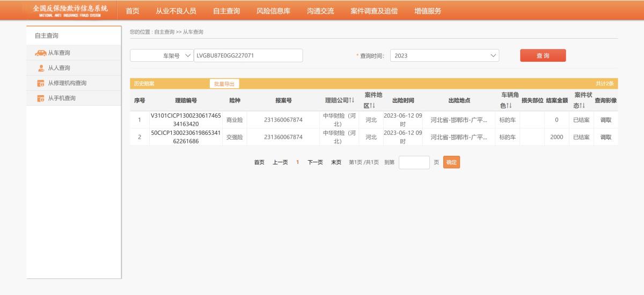Click the car icon beside 从车查询
Image resolution: width=644 pixels, height=295 pixels.
coord(40,53)
